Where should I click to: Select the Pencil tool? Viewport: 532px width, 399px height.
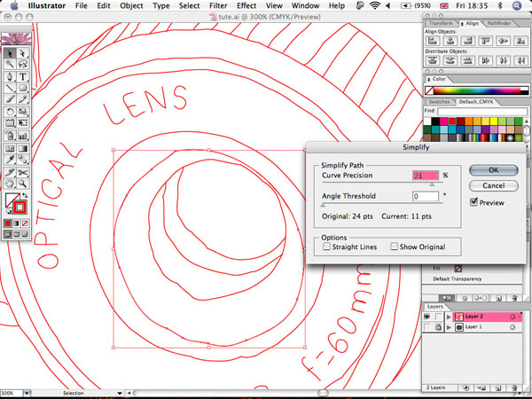(x=22, y=99)
